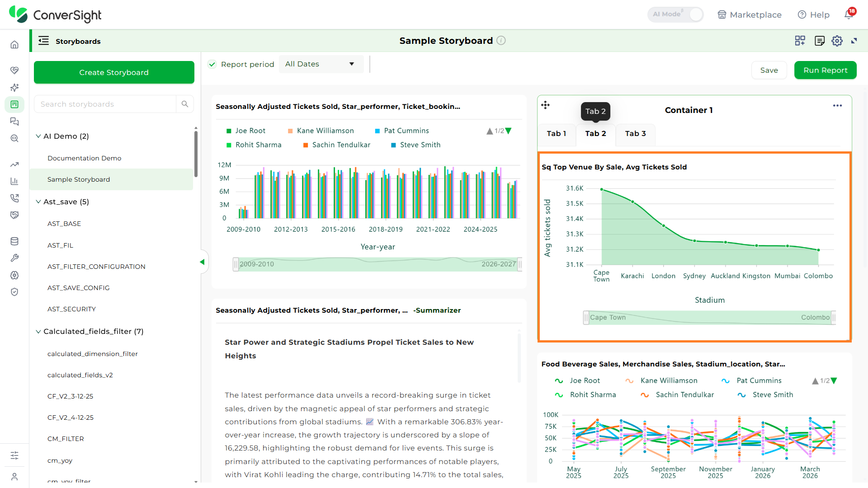868x488 pixels.
Task: Uncheck the Report period checkbox
Action: coord(212,64)
